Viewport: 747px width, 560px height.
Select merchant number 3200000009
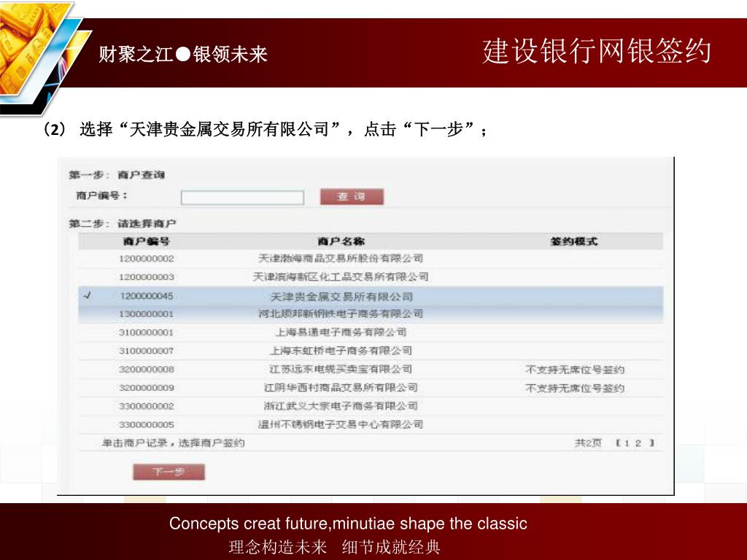[147, 388]
